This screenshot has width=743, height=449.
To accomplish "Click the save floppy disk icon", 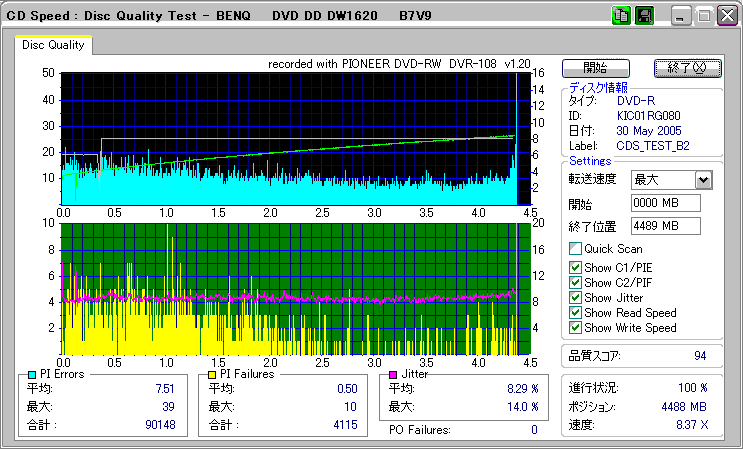I will point(645,16).
